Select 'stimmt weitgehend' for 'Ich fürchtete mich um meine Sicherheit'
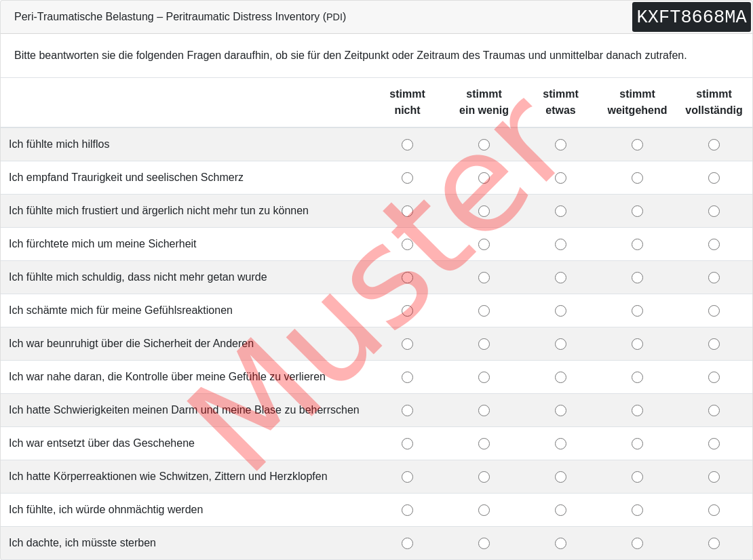Image resolution: width=753 pixels, height=560 pixels. (637, 244)
